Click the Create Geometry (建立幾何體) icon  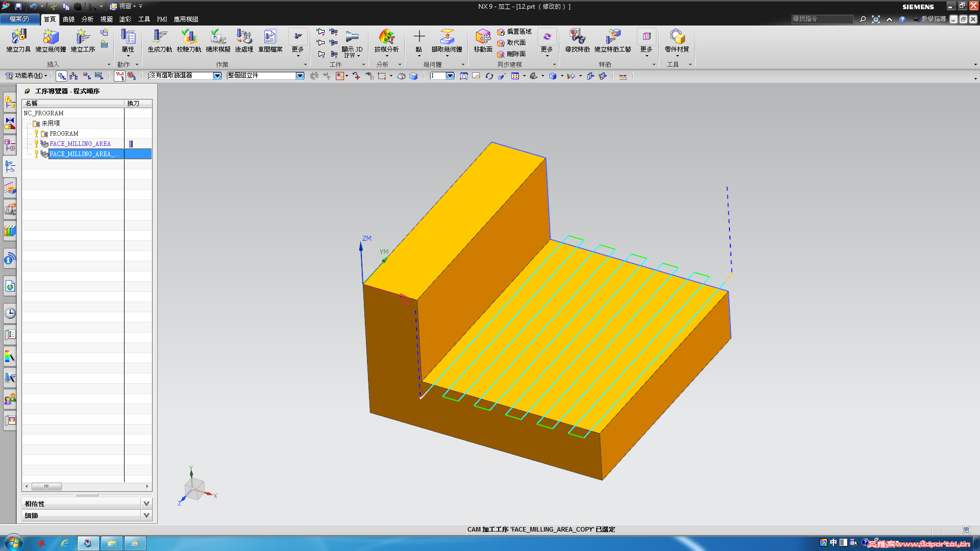click(51, 40)
